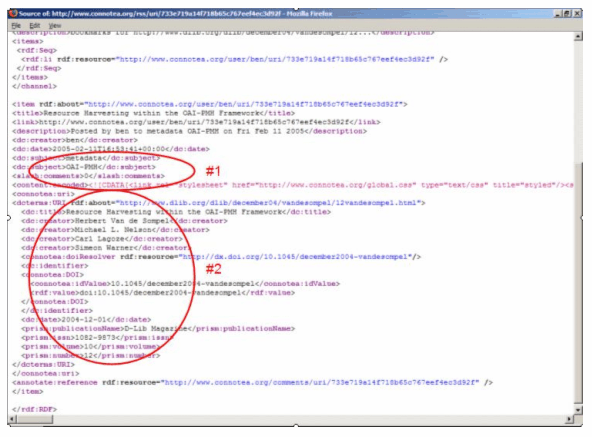Click 'Posted by ben to metadata' description

click(189, 131)
